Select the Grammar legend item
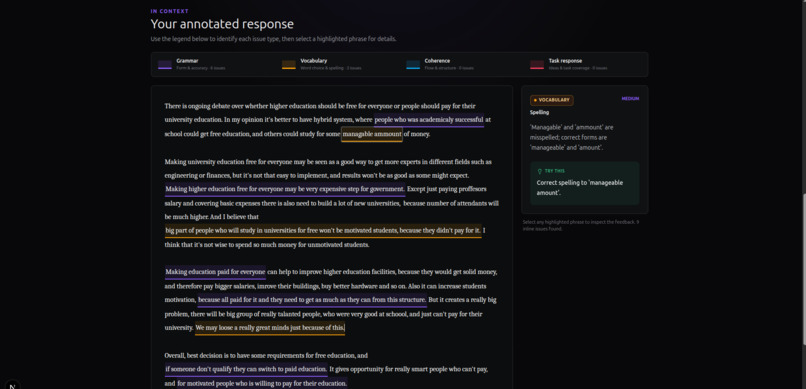This screenshot has height=389, width=806. click(192, 64)
